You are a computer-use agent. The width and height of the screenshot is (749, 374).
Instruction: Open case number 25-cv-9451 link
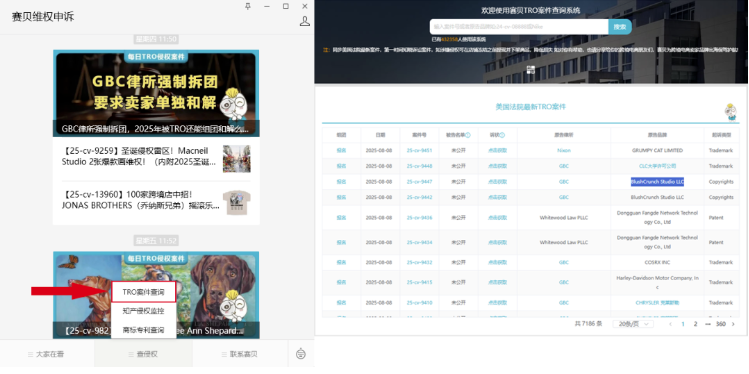[x=419, y=150]
